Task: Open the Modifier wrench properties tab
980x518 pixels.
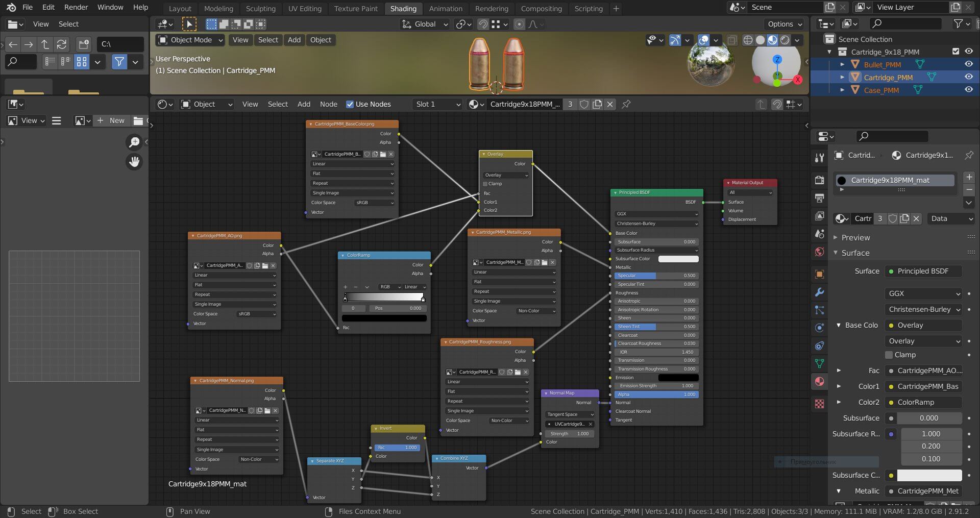Action: (x=819, y=292)
